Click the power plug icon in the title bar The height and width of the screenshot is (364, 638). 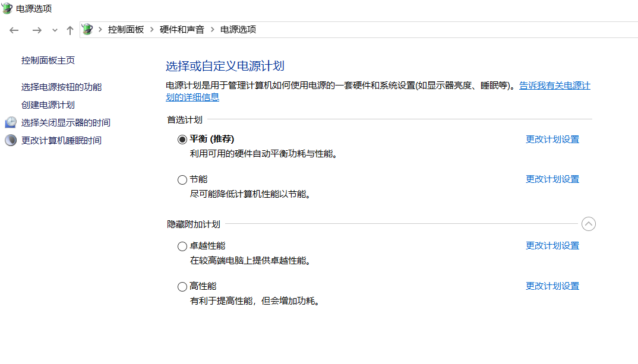pyautogui.click(x=6, y=8)
